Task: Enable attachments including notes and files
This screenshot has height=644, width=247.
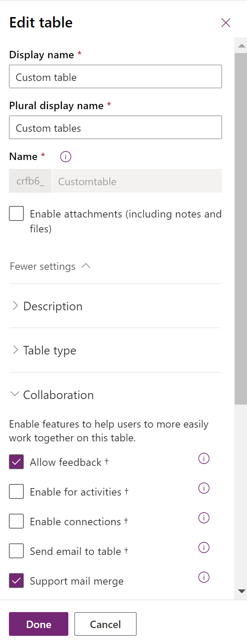Action: 16,213
